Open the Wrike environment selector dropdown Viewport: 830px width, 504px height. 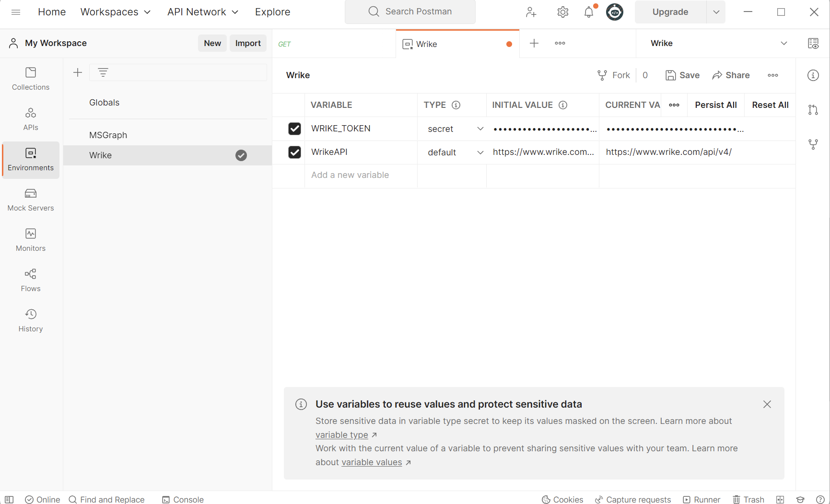719,43
